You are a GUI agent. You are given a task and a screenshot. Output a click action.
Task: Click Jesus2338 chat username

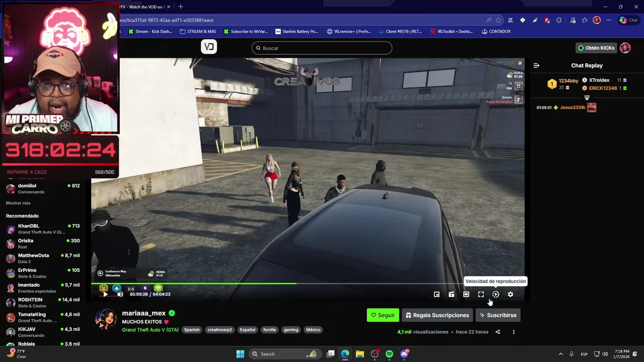coord(573,108)
